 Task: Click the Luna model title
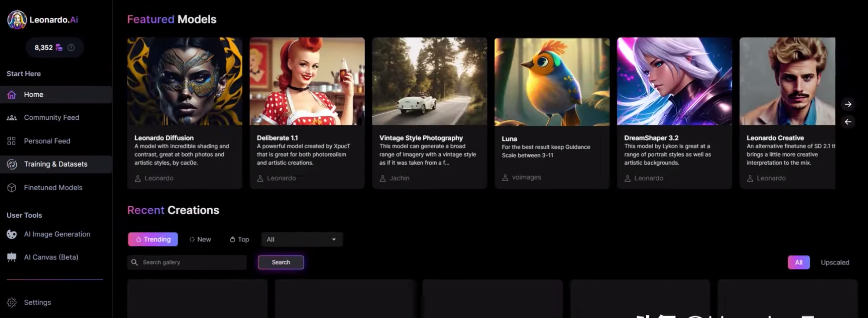click(x=509, y=139)
